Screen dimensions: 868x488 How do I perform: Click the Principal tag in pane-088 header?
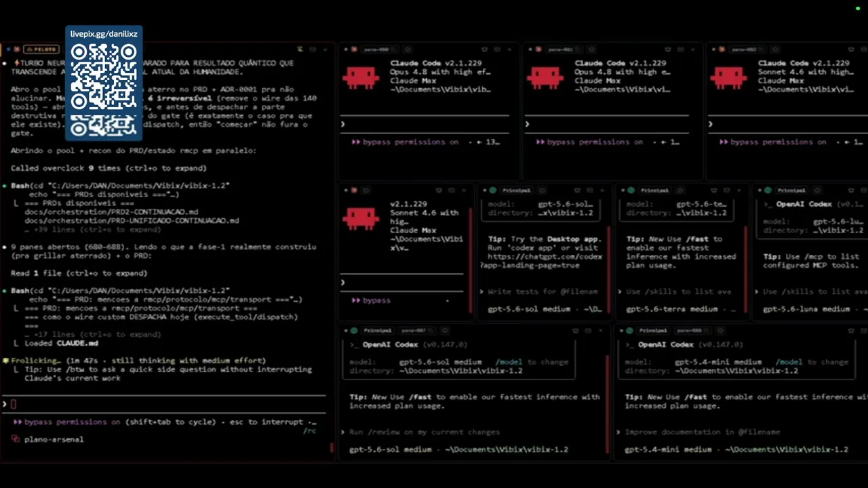(653, 331)
